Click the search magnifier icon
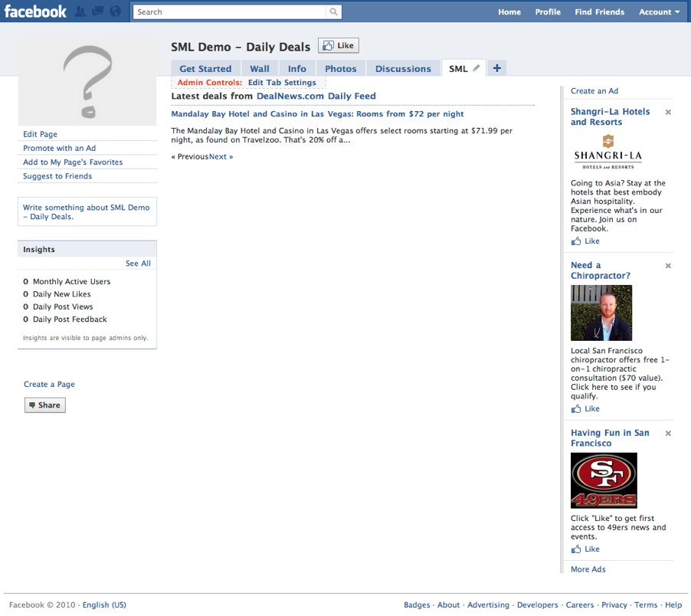The image size is (691, 616). click(x=333, y=12)
